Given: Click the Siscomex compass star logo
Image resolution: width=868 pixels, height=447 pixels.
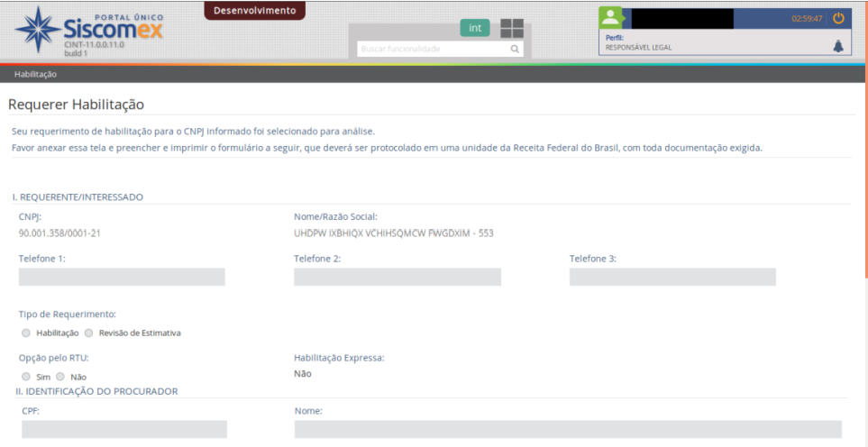Looking at the screenshot, I should click(x=37, y=30).
